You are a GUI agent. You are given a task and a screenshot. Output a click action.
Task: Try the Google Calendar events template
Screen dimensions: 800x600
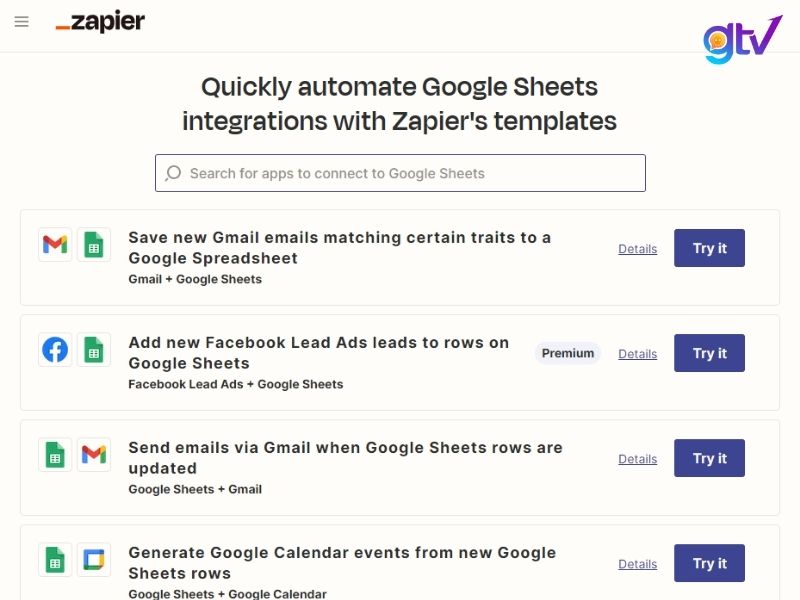point(709,563)
